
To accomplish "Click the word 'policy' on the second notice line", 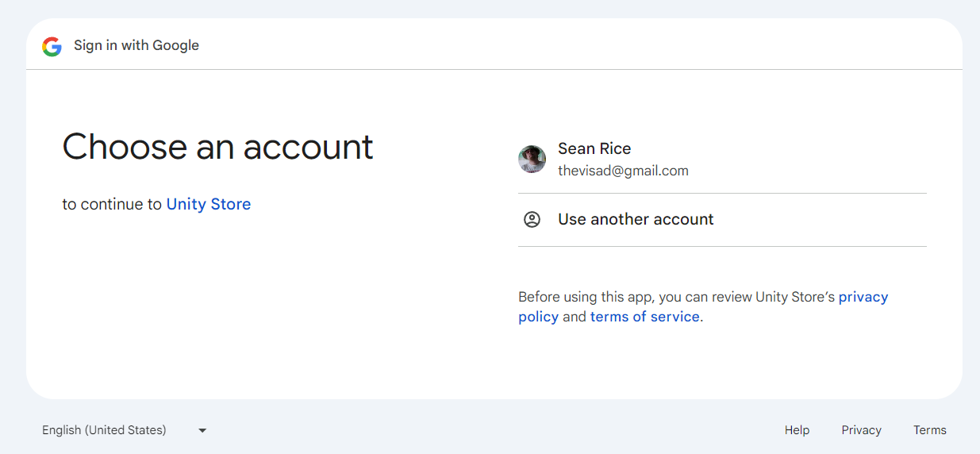I will pos(538,317).
